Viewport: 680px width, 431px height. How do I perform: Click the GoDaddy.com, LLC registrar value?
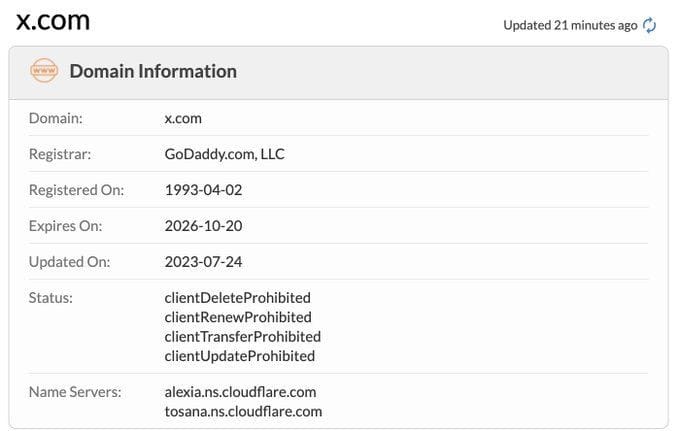[x=225, y=154]
